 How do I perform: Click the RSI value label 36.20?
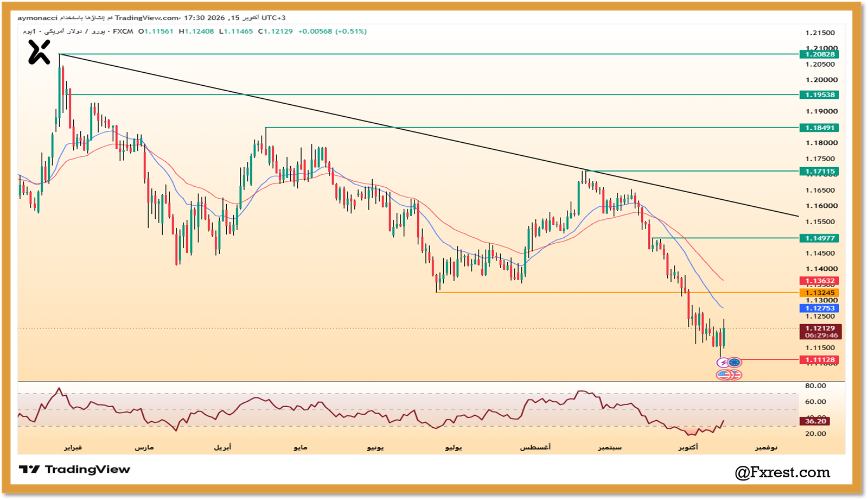tap(815, 421)
